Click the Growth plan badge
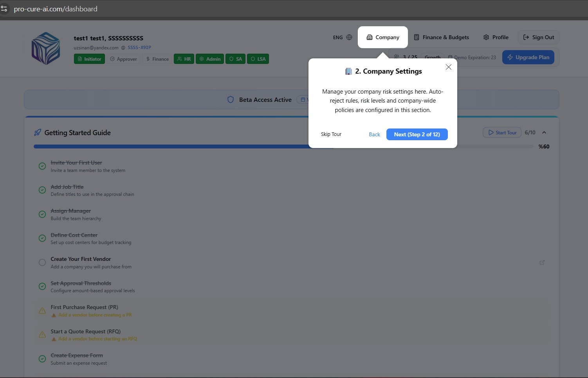This screenshot has width=588, height=378. click(x=433, y=57)
